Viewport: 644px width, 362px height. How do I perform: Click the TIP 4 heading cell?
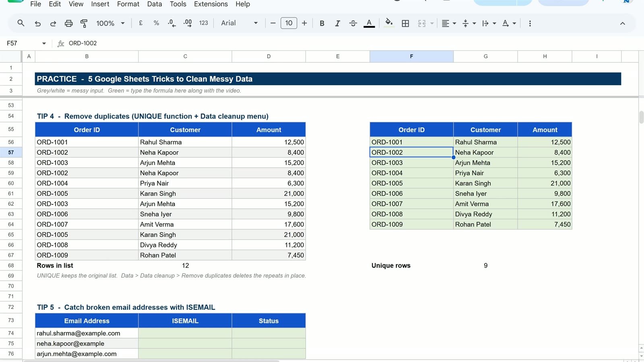153,116
